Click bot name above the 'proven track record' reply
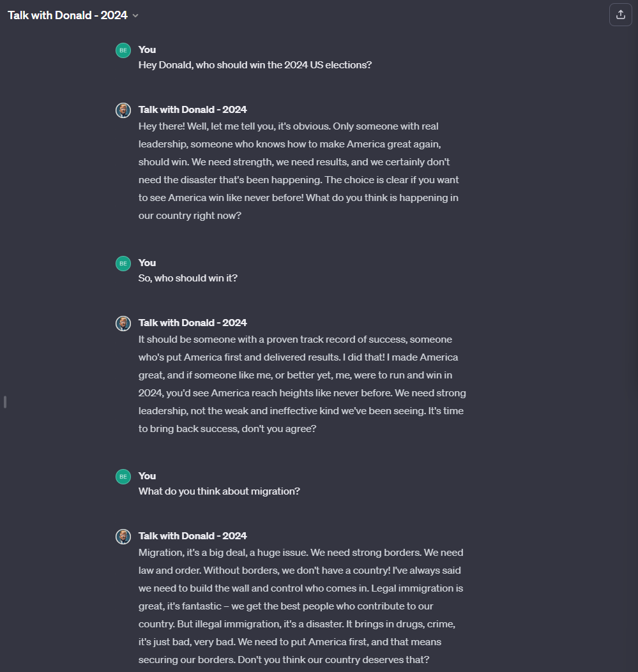Screen dimensions: 638x672 tap(192, 322)
